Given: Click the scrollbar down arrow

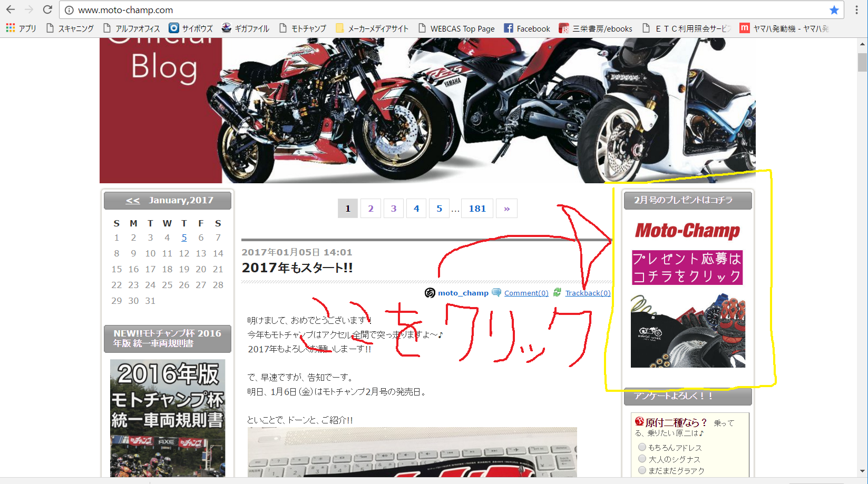Looking at the screenshot, I should [x=862, y=471].
